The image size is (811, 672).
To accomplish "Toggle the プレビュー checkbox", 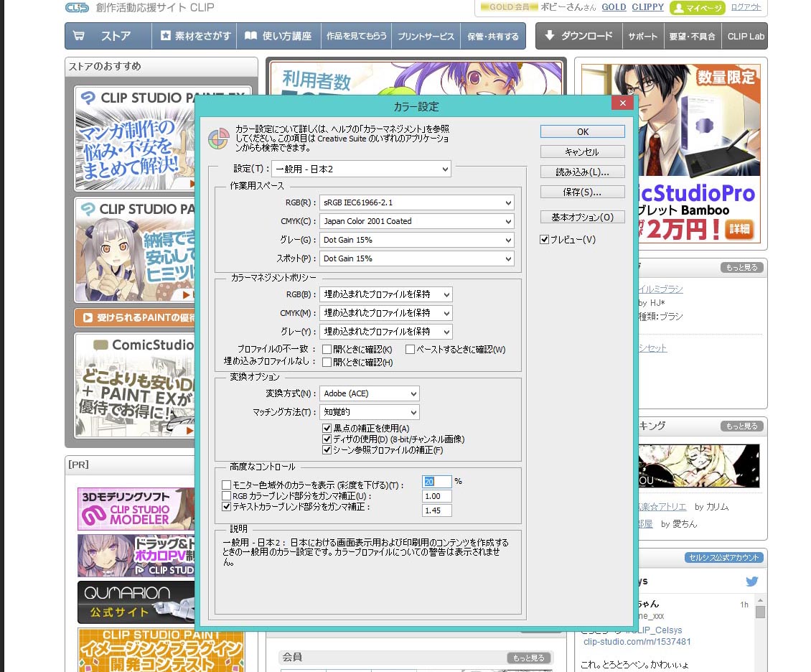I will 544,240.
